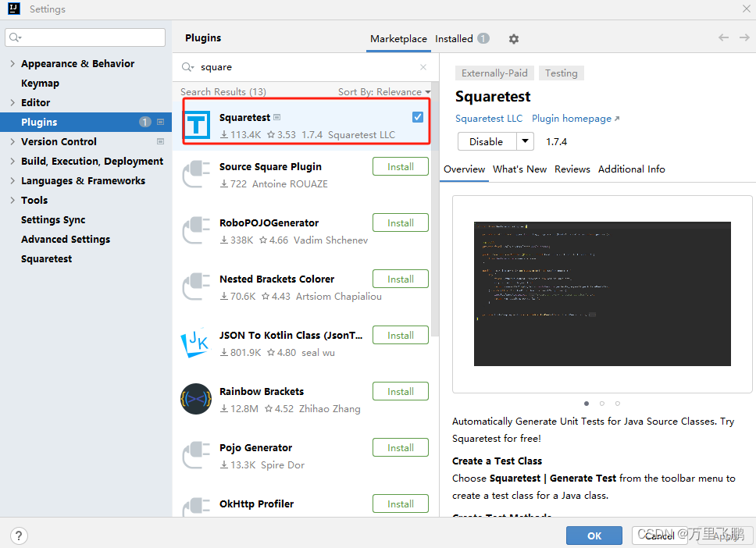
Task: Select Squaretest in the settings tree
Action: [x=46, y=259]
